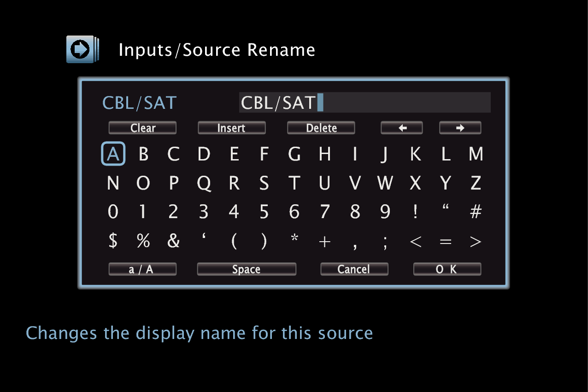
Task: Click the CBL/SAT name input field
Action: click(x=364, y=102)
